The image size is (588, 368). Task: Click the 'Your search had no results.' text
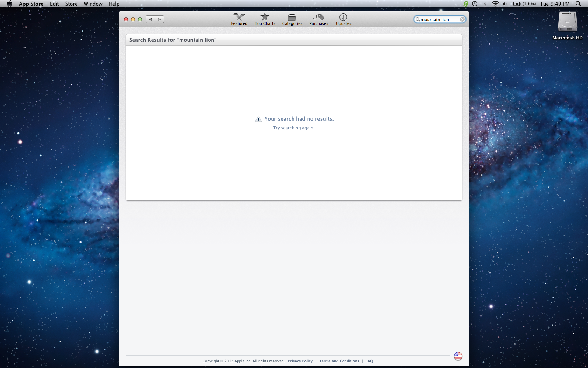pos(299,119)
